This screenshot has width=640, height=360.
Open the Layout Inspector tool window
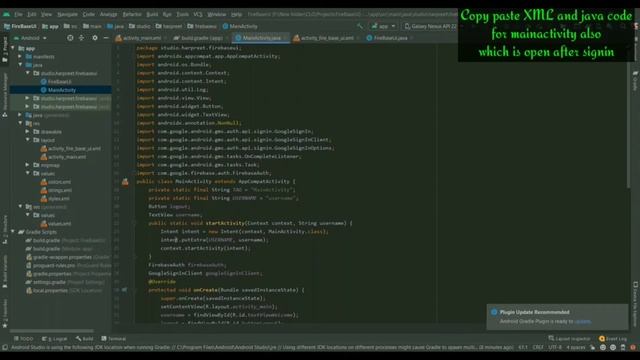click(x=569, y=339)
